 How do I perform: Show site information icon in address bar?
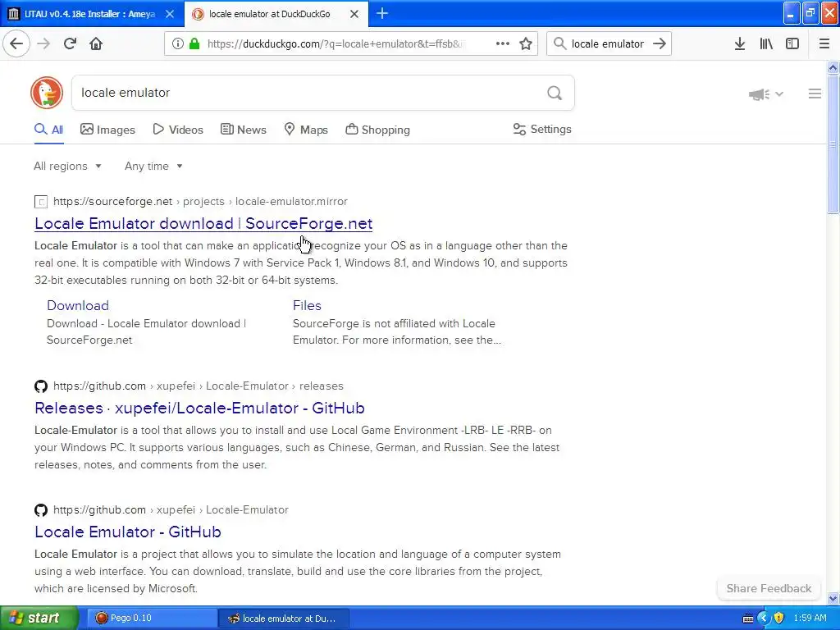(x=177, y=44)
